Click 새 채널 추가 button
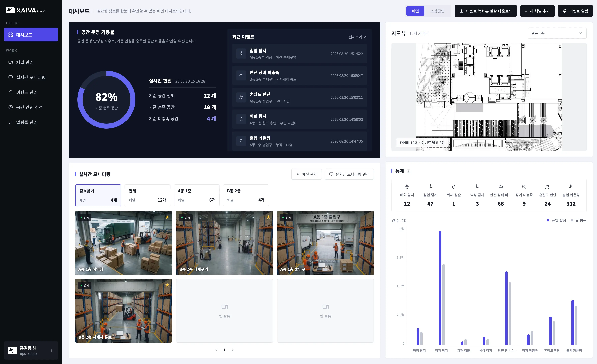 point(537,11)
